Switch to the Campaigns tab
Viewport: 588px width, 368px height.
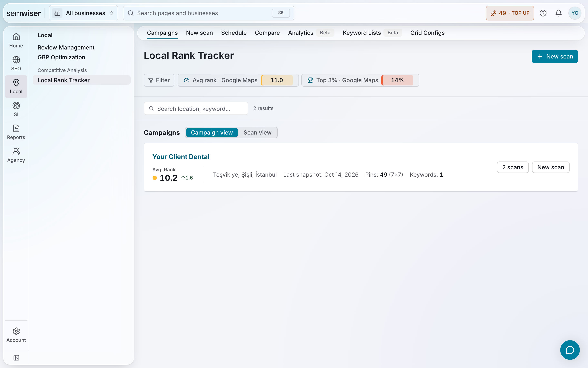[x=162, y=33]
